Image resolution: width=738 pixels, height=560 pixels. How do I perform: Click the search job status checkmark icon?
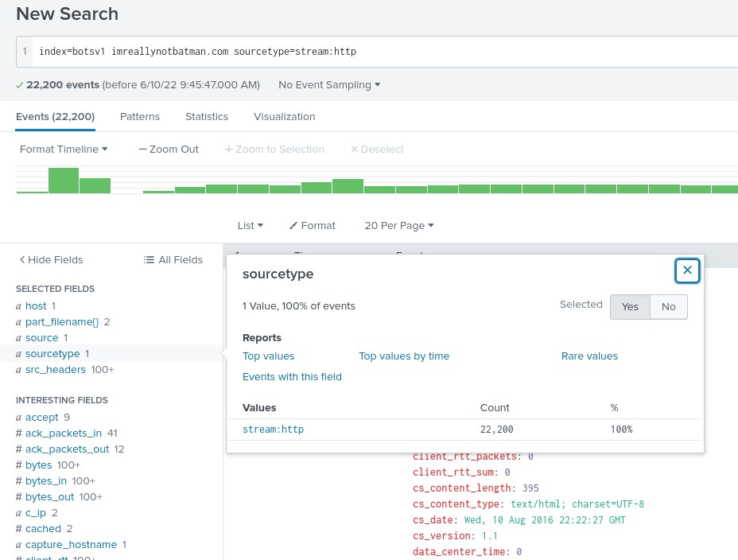pyautogui.click(x=19, y=85)
